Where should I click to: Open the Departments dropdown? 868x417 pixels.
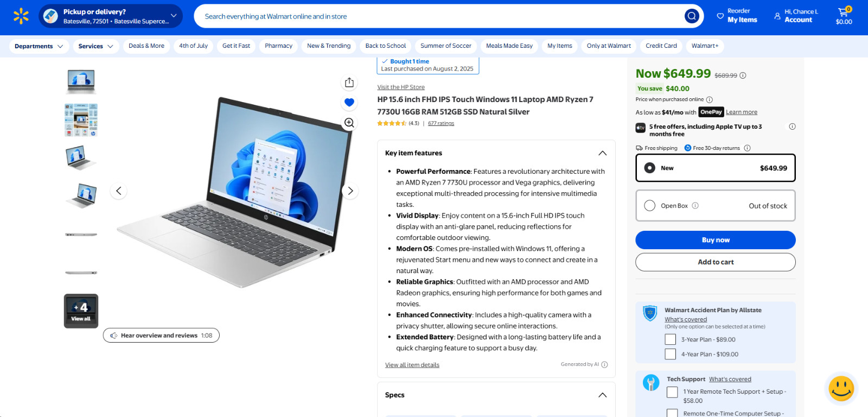(39, 46)
